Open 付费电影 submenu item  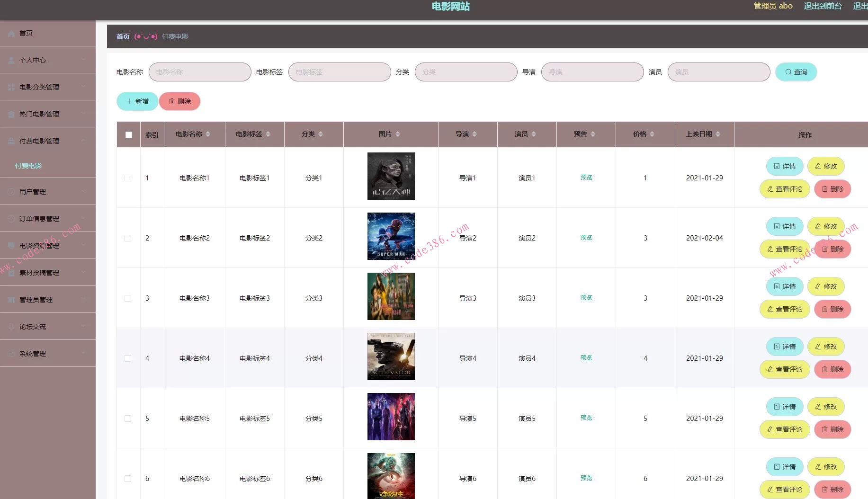[28, 166]
